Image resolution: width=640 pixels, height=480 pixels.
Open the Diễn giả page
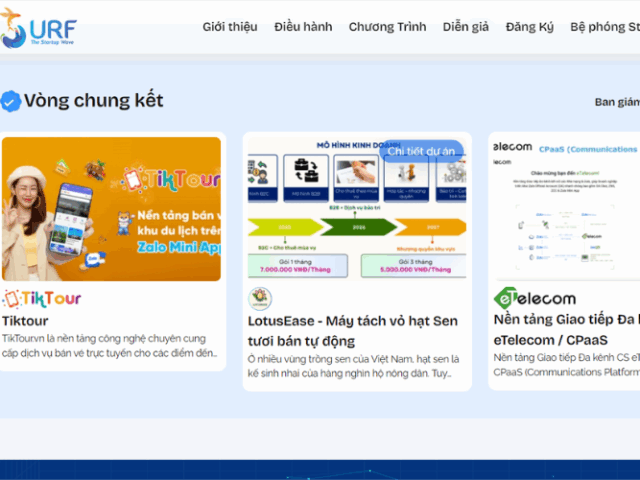[465, 27]
